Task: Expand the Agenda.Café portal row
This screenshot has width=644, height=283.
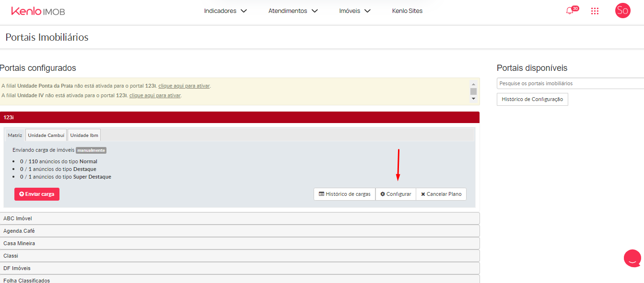Action: (240, 231)
